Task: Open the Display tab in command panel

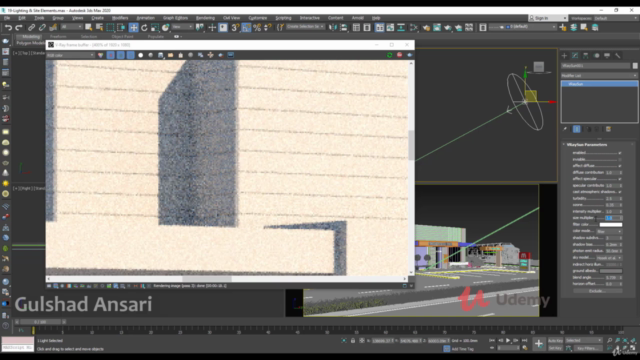Action: coord(607,56)
